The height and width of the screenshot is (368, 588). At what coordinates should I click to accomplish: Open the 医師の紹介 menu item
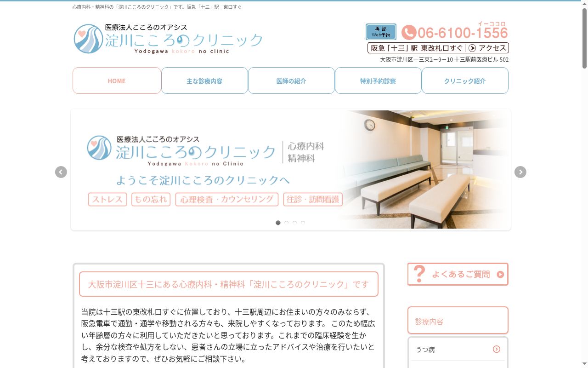(291, 80)
